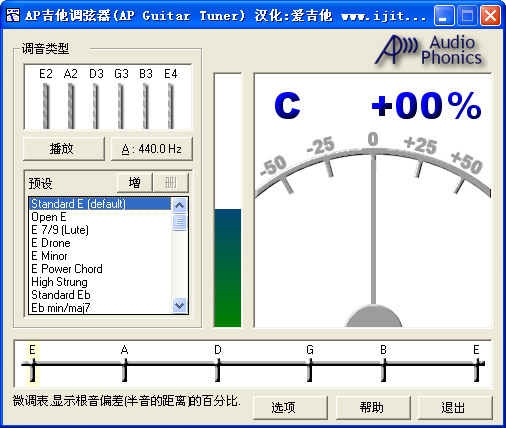This screenshot has height=428, width=506.
Task: Click the preset list scrollbar thumb
Action: click(180, 222)
